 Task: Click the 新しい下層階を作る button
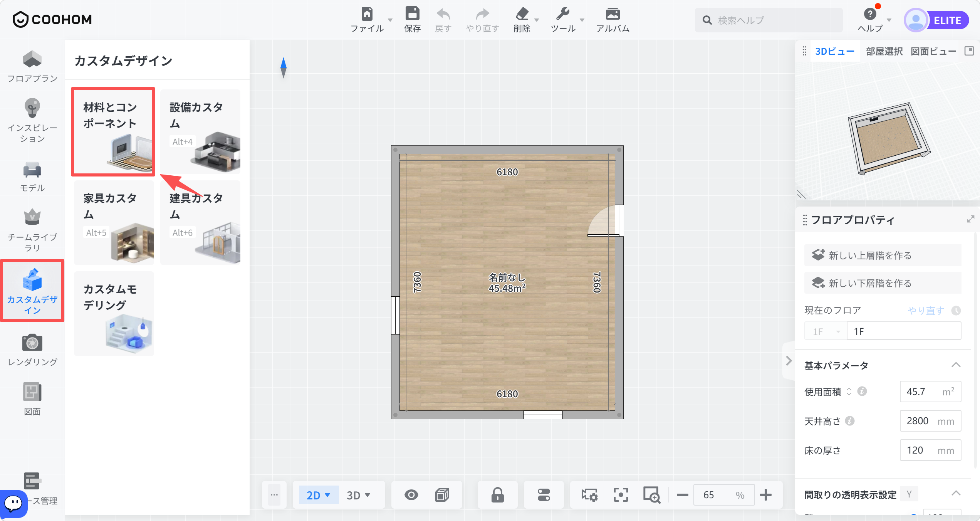883,283
